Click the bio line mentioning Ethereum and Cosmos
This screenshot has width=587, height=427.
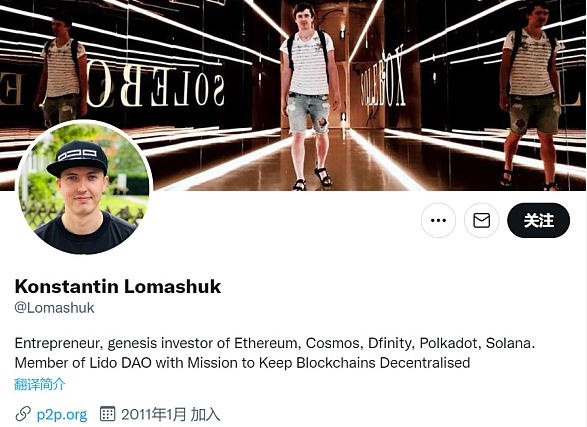[x=275, y=343]
